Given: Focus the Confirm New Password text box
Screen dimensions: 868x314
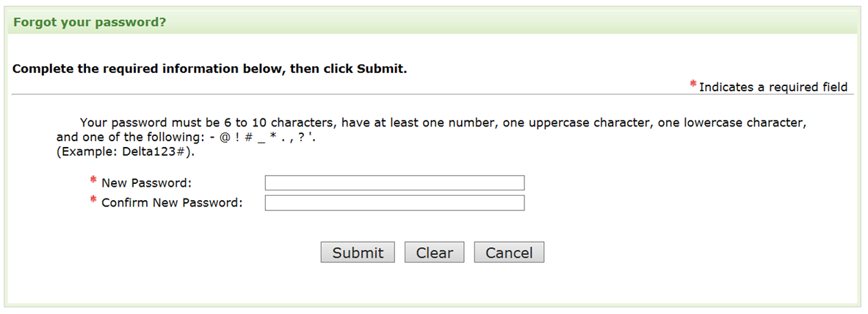Looking at the screenshot, I should [394, 203].
